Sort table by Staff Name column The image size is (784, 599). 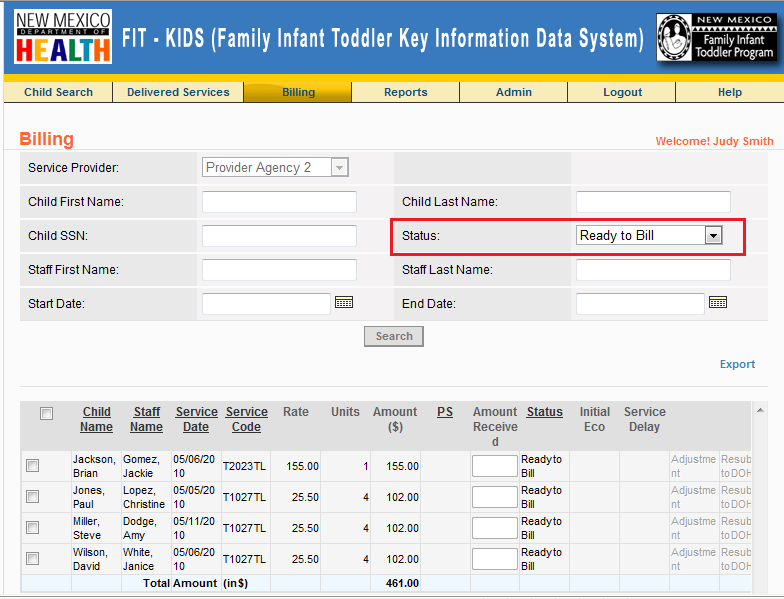[x=146, y=419]
